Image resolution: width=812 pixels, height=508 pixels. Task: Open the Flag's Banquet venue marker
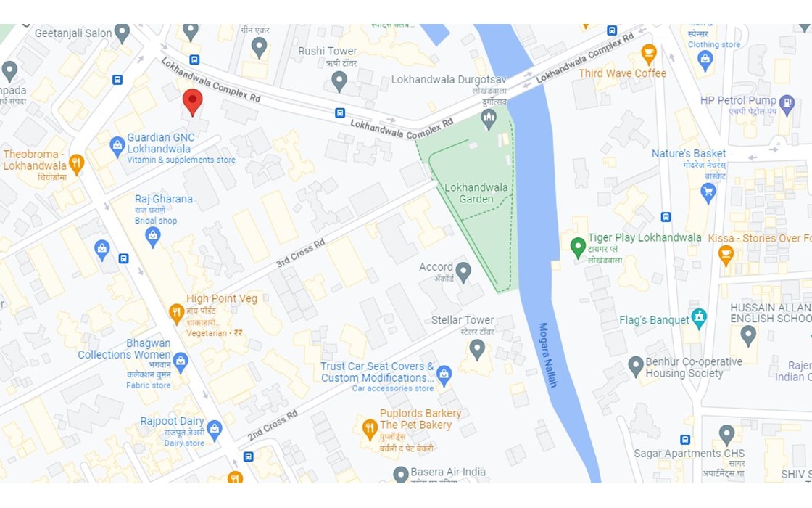click(x=699, y=319)
